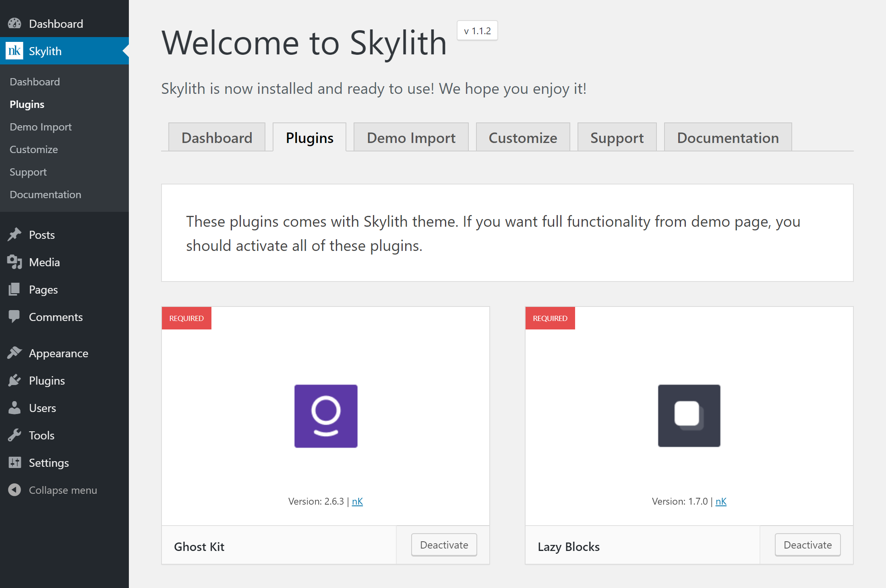Open the Skylith sidebar menu item
Viewport: 886px width, 588px height.
click(x=64, y=51)
